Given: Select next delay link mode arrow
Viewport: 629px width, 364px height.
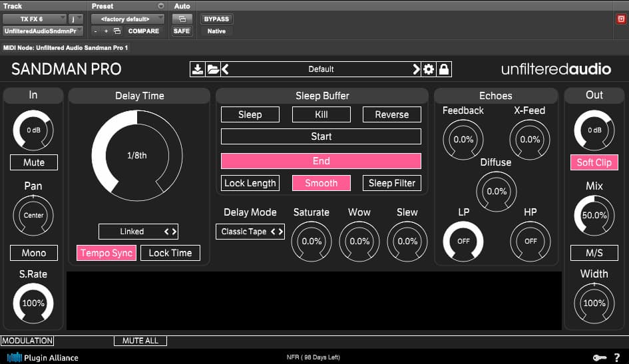Looking at the screenshot, I should [174, 232].
